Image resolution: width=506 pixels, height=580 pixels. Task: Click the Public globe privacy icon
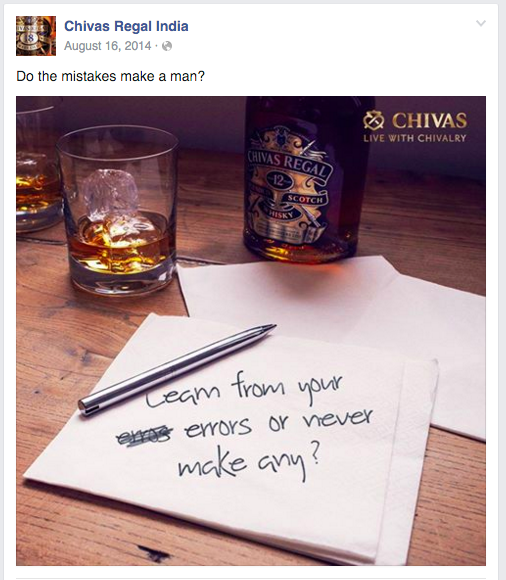pyautogui.click(x=167, y=46)
